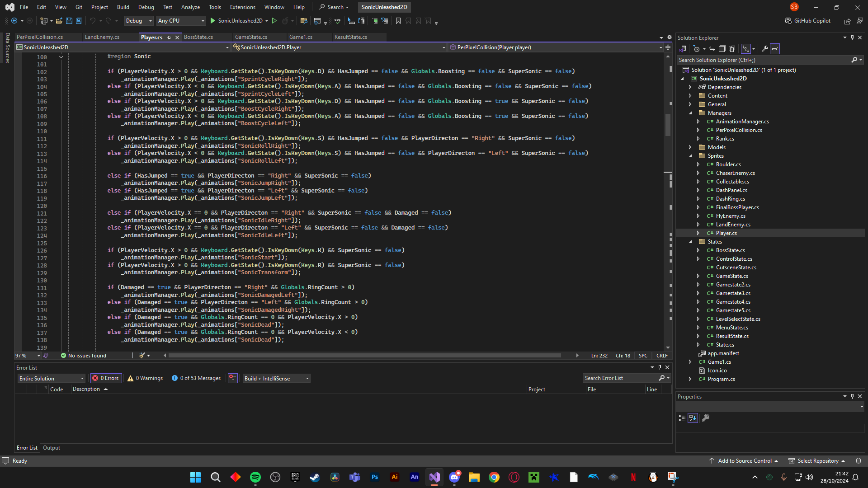
Task: Toggle the Preview Selected Items button in Solution Explorer
Action: pos(775,49)
